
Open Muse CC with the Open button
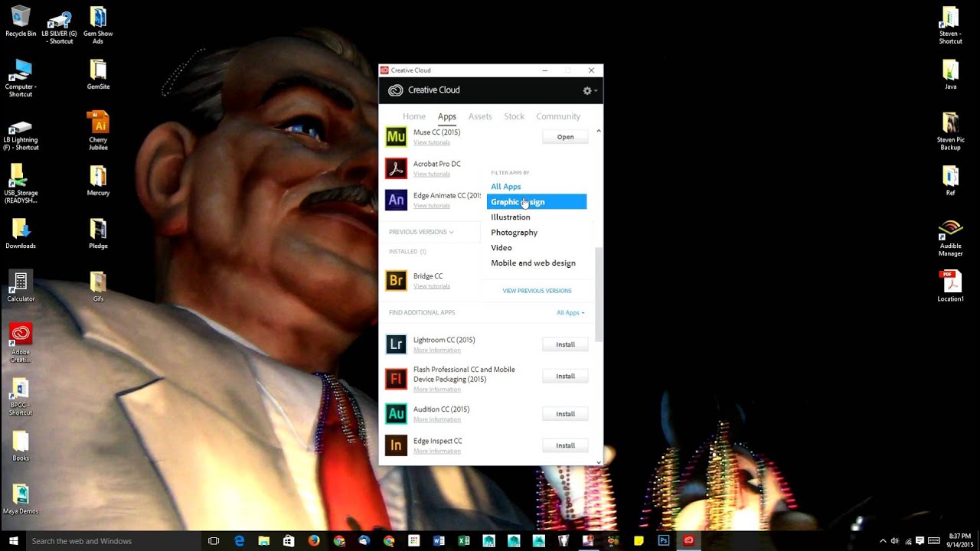pos(565,137)
